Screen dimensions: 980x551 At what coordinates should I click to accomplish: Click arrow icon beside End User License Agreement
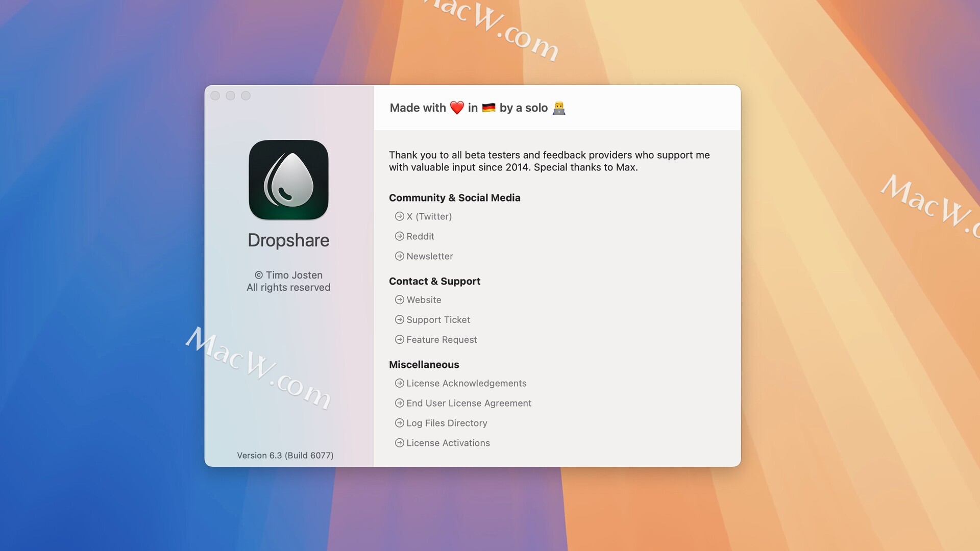point(400,403)
